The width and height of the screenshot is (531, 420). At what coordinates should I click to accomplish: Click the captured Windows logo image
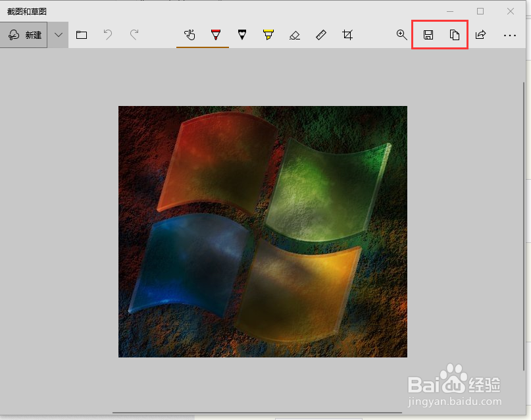(x=263, y=232)
